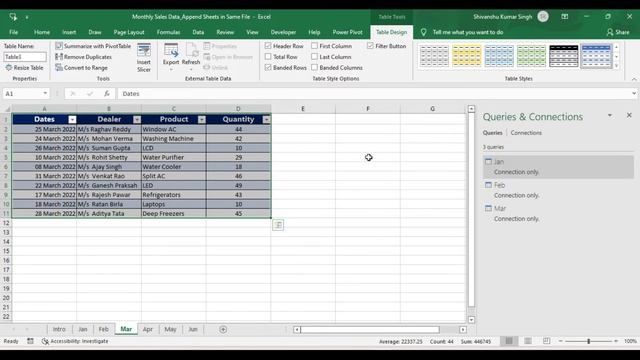Click Resize Table button

tap(24, 68)
